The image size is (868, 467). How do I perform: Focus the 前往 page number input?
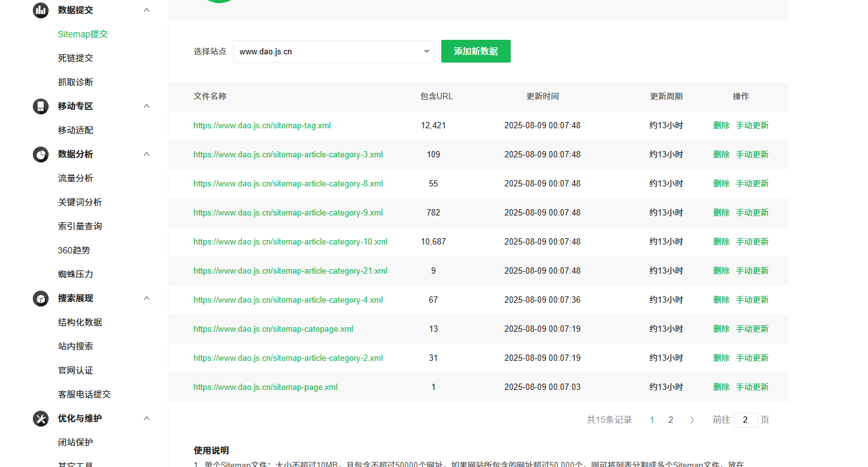point(745,420)
